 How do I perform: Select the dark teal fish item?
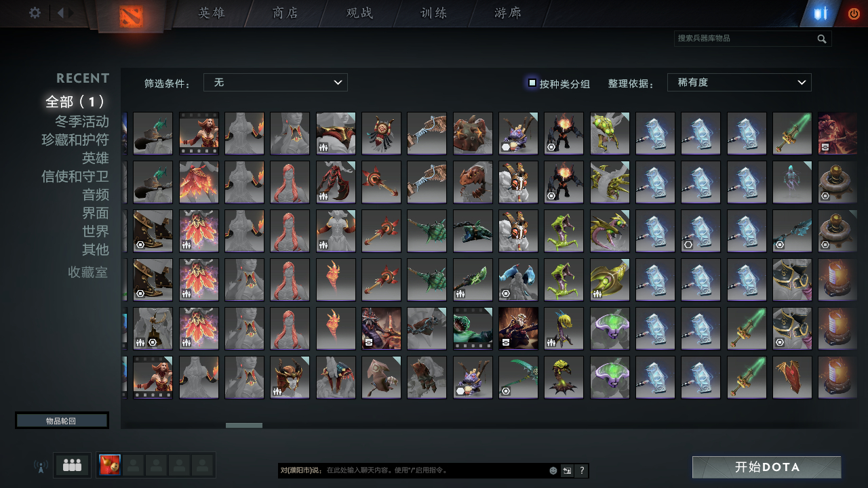pos(473,231)
